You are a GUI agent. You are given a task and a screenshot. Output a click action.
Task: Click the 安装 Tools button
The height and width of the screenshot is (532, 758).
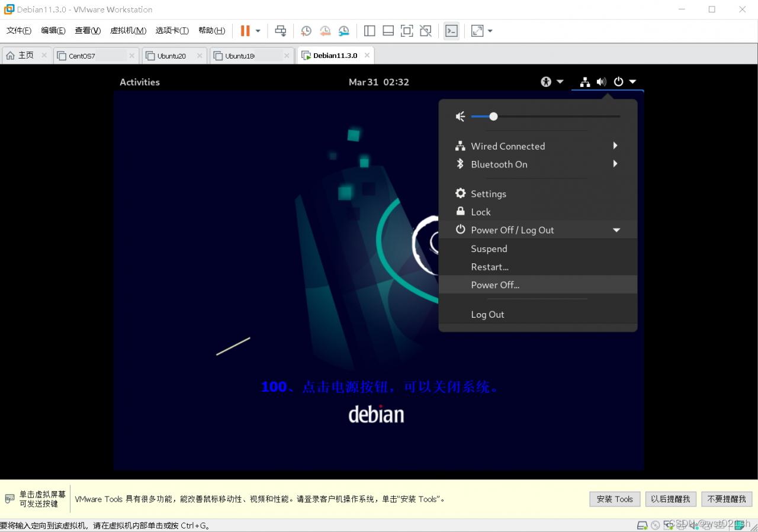[614, 499]
